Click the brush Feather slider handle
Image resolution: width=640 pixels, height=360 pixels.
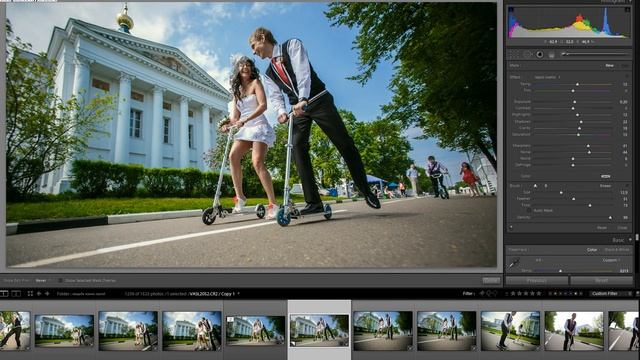click(573, 199)
